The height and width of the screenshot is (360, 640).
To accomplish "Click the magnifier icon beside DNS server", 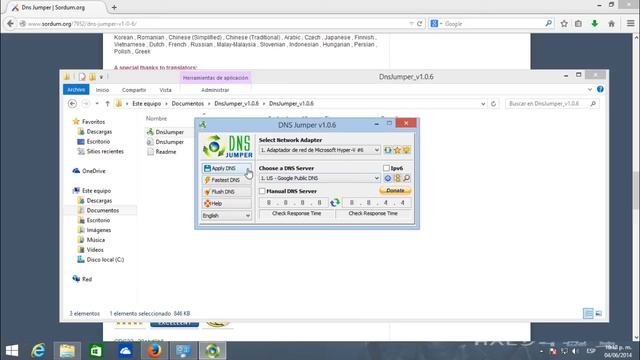I will point(407,178).
